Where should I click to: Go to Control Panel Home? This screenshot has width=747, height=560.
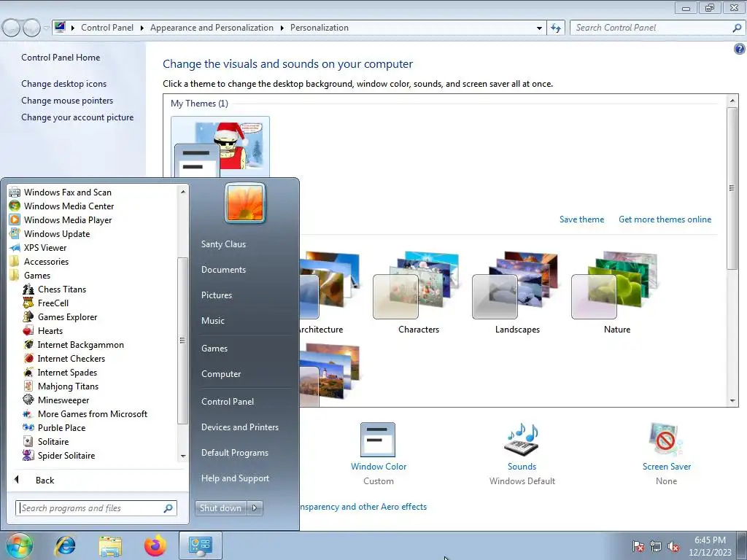(61, 57)
